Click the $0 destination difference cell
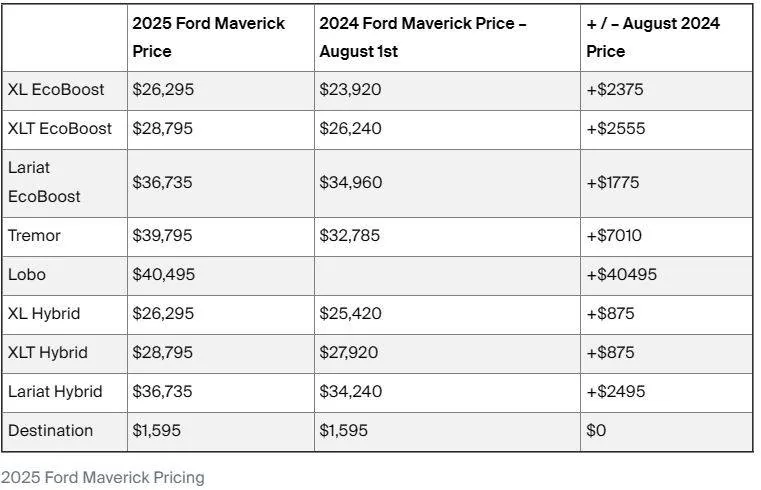This screenshot has height=490, width=761. click(x=596, y=431)
